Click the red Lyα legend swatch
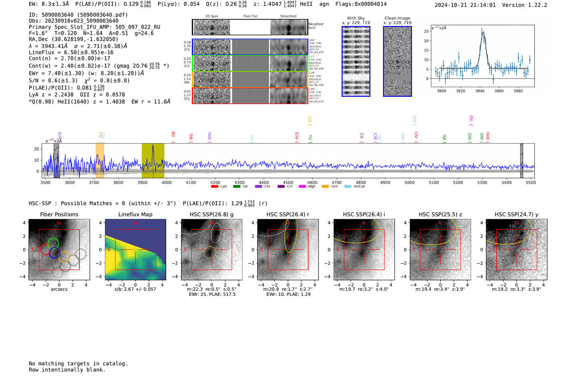 (x=214, y=186)
